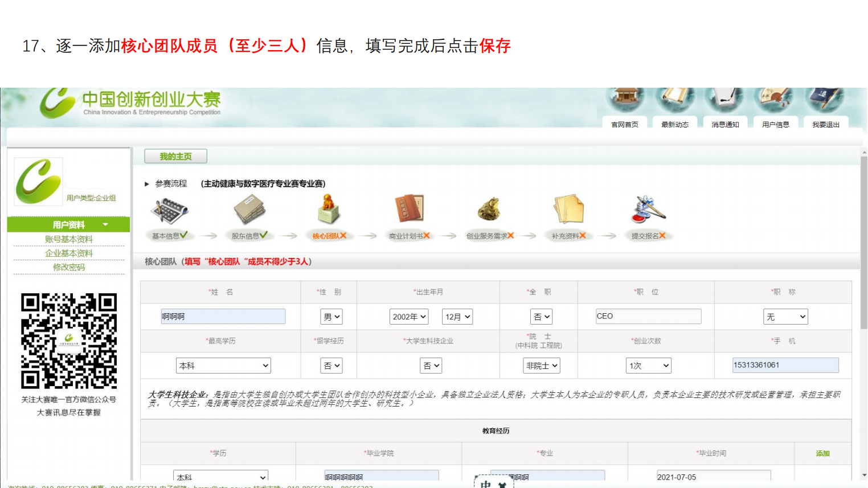Click the 用户信息 header icon
The width and height of the screenshot is (868, 488).
tap(775, 100)
